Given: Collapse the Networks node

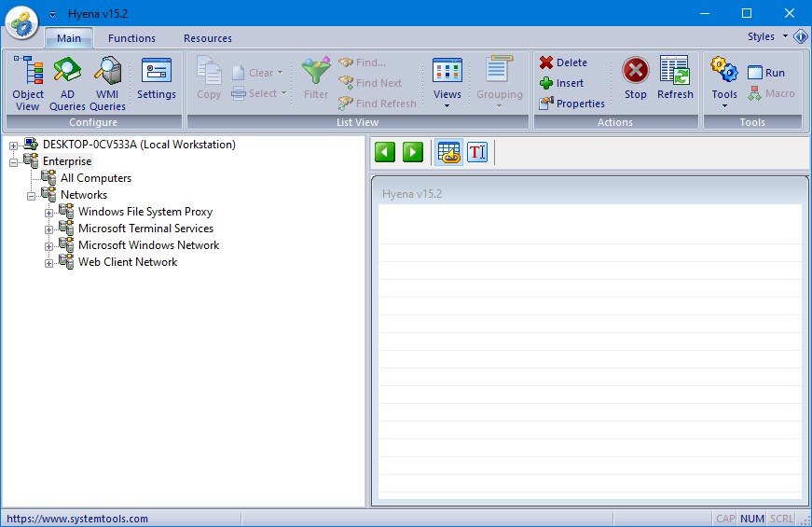Looking at the screenshot, I should pyautogui.click(x=31, y=196).
